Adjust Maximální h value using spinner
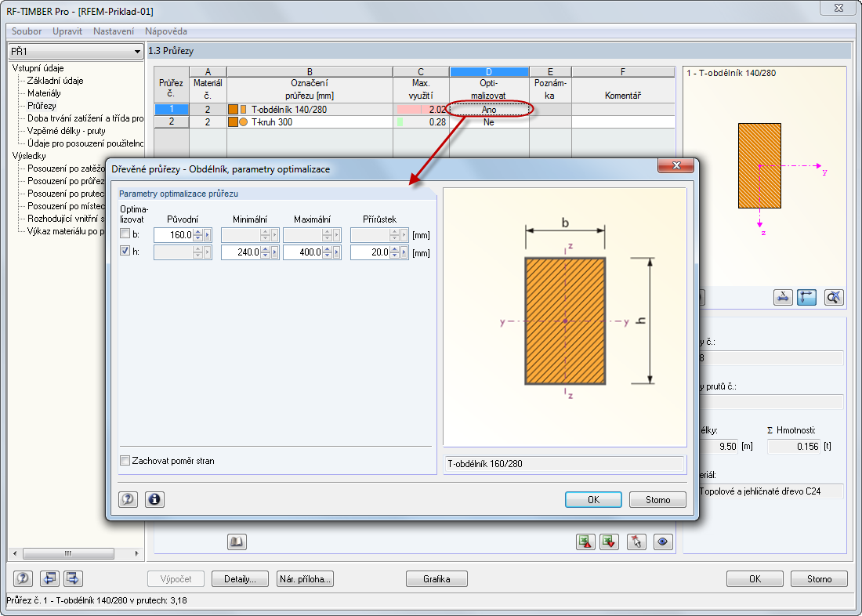The image size is (862, 616). click(x=328, y=252)
